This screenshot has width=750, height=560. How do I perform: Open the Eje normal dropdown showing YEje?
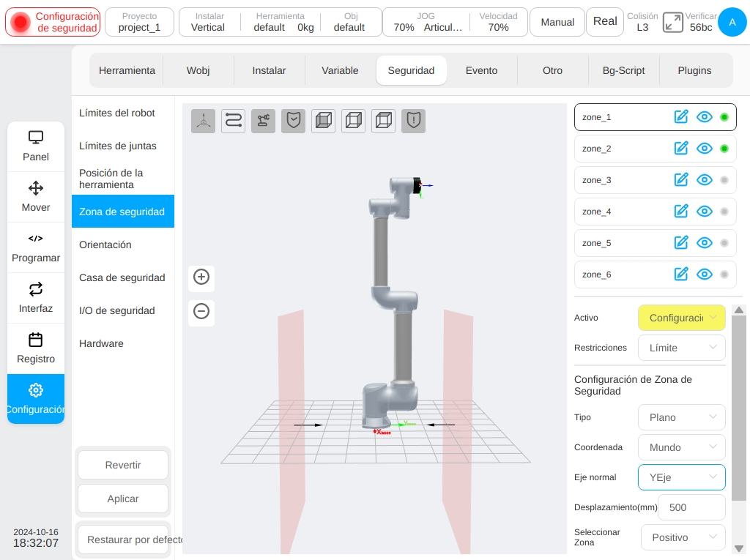coord(682,477)
